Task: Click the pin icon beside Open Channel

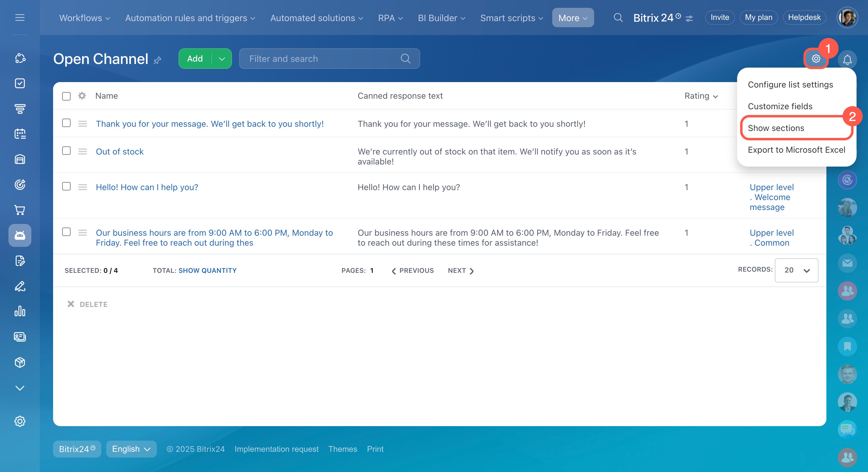Action: pos(157,60)
